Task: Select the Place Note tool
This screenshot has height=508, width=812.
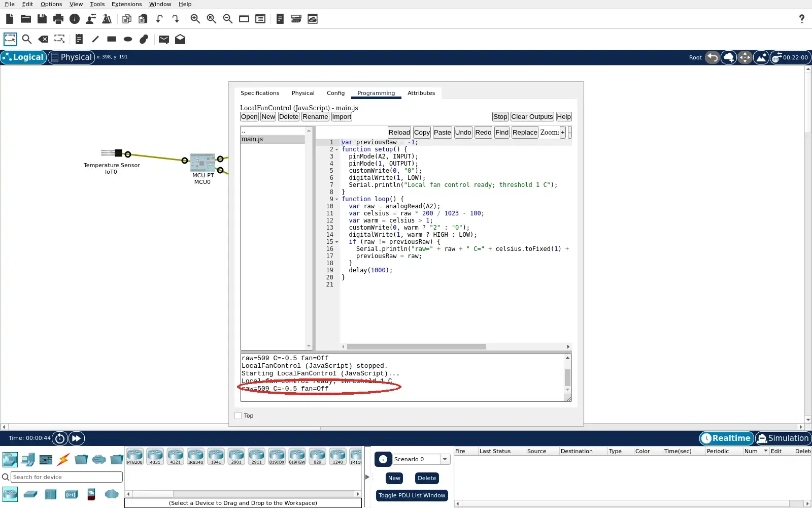Action: coord(79,39)
